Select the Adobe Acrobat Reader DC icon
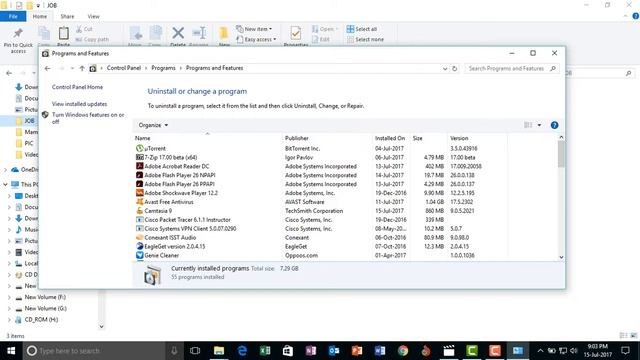The width and height of the screenshot is (640, 360). [x=140, y=166]
